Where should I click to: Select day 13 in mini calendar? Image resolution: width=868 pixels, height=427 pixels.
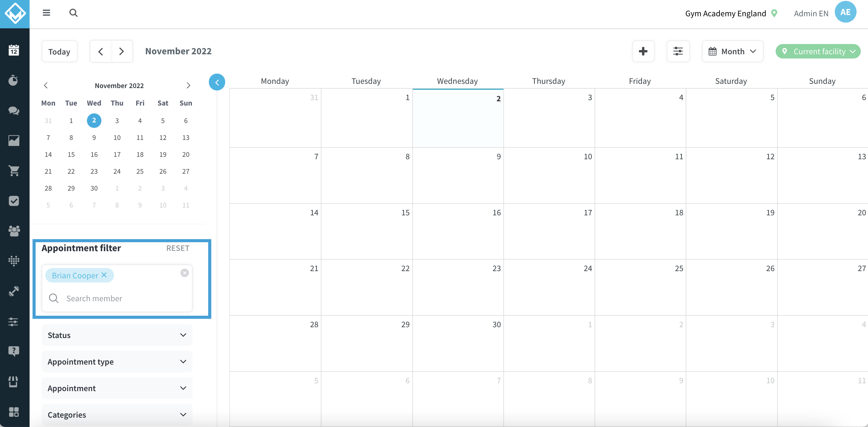tap(186, 138)
